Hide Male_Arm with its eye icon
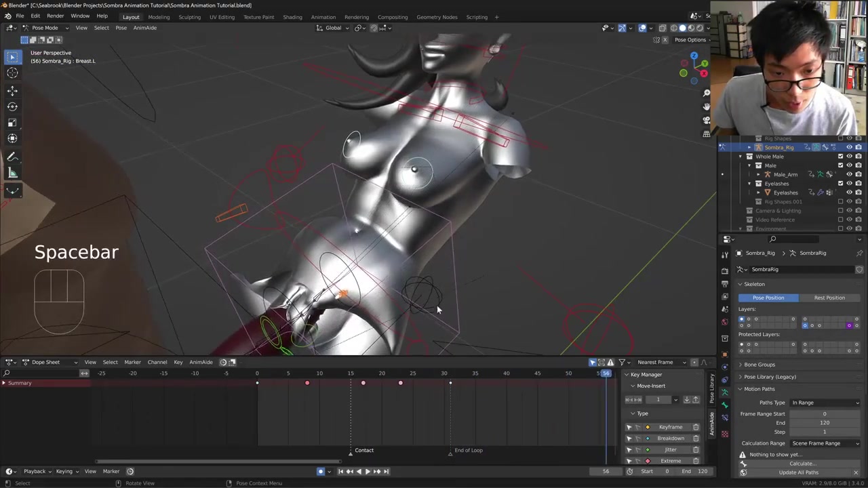 click(x=849, y=174)
